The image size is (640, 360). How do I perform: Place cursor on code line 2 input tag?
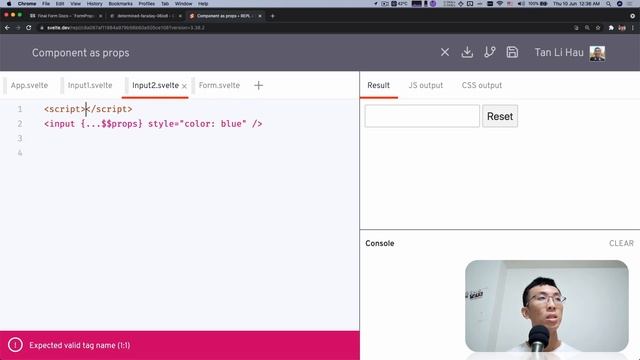pos(153,124)
